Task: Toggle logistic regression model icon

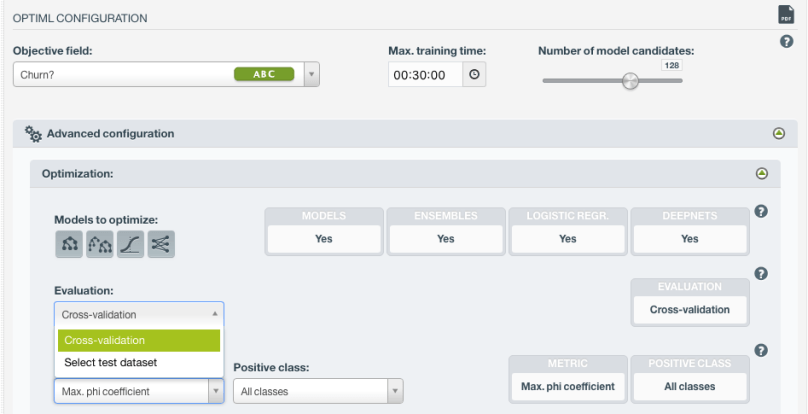Action: 130,244
